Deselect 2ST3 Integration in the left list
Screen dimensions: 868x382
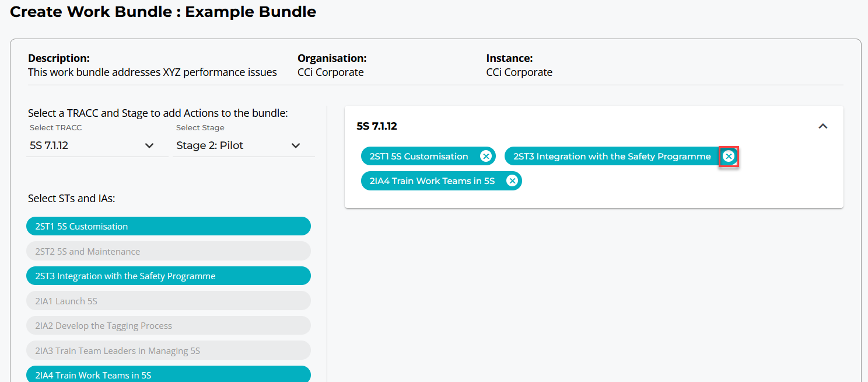(168, 276)
